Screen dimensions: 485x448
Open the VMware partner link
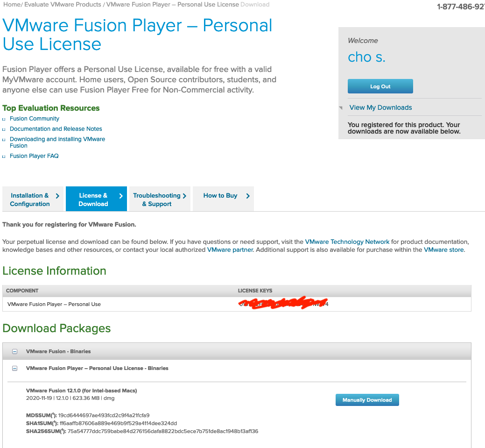point(230,250)
